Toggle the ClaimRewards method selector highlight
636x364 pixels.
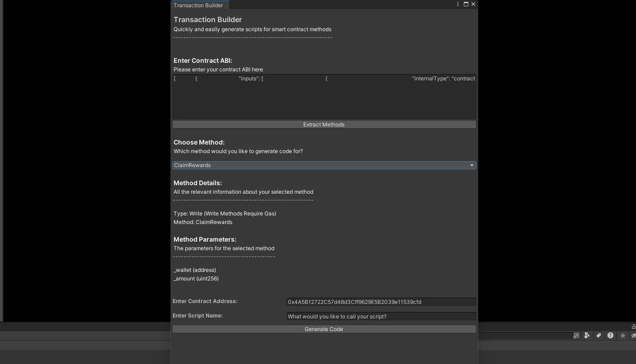[324, 165]
